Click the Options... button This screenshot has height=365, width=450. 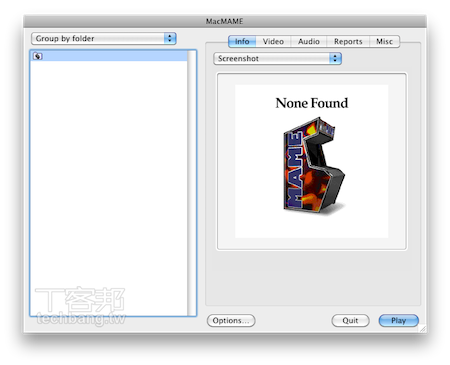pos(231,321)
